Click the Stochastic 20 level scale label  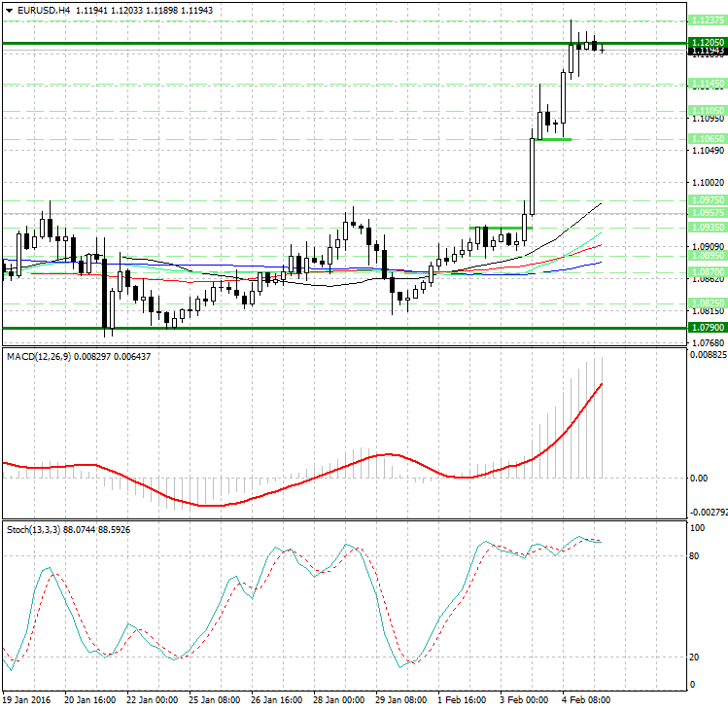pyautogui.click(x=695, y=658)
